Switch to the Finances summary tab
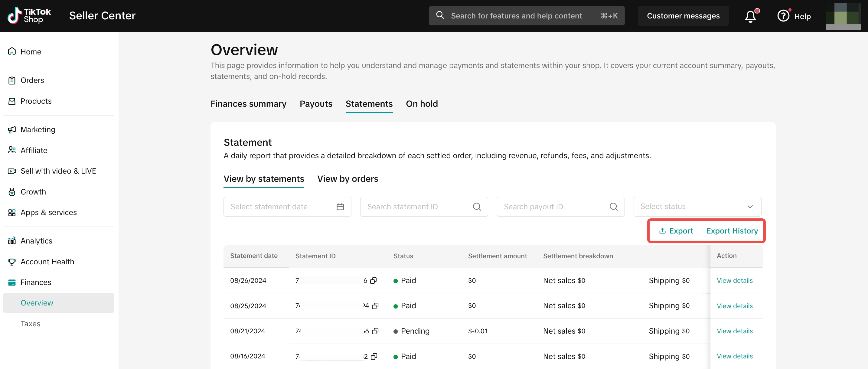Viewport: 868px width, 369px height. click(x=248, y=104)
